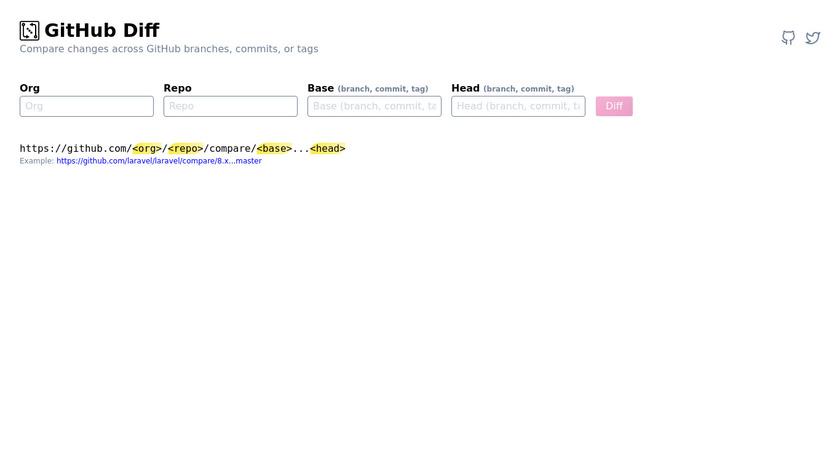Click the GitHub Diff heading text
Image resolution: width=840 pixels, height=472 pixels.
(x=102, y=31)
